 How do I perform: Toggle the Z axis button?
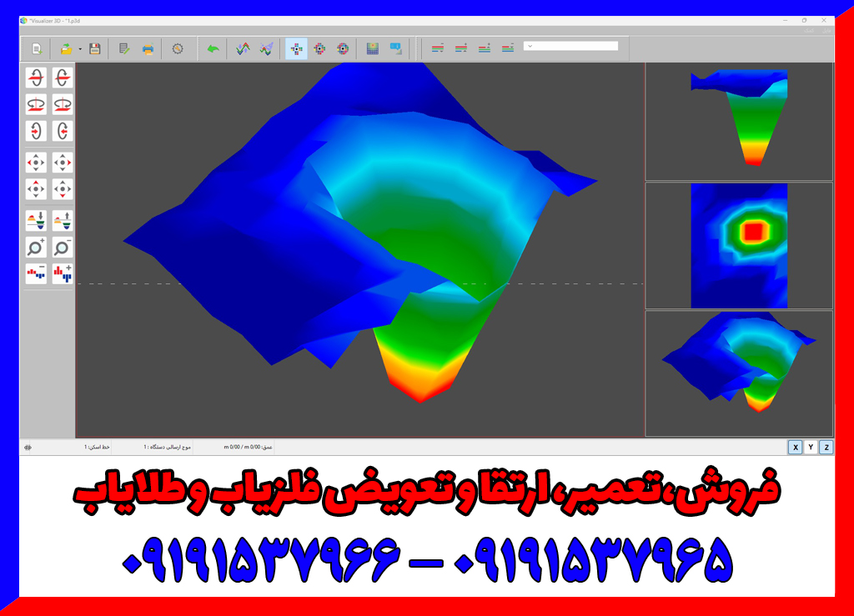tap(826, 448)
